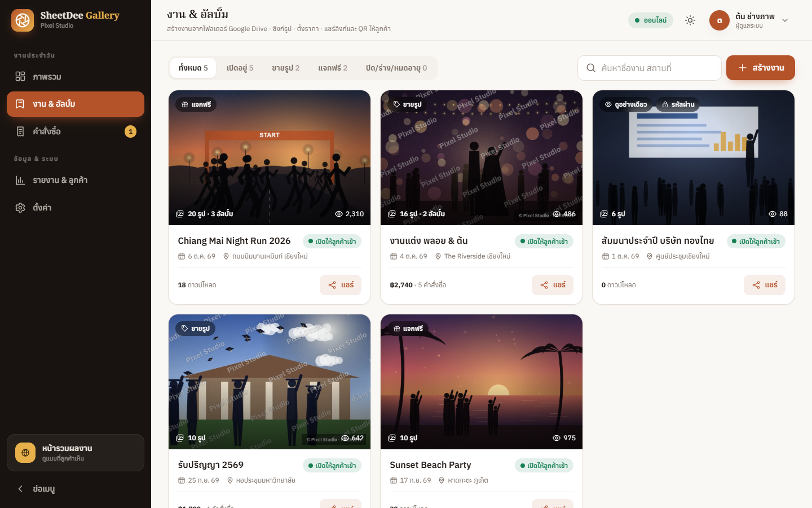Select the ขายรูป 2 tab
Screen dimensions: 812x508
[x=286, y=68]
